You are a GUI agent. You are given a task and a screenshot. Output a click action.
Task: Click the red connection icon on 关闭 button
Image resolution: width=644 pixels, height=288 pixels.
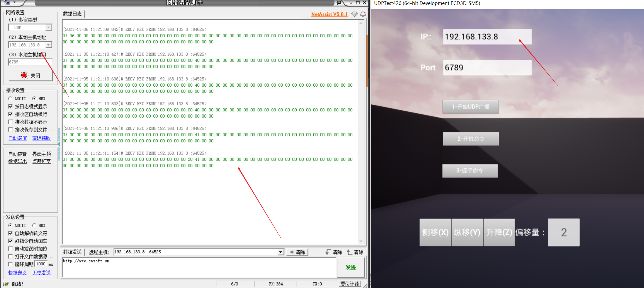point(24,75)
